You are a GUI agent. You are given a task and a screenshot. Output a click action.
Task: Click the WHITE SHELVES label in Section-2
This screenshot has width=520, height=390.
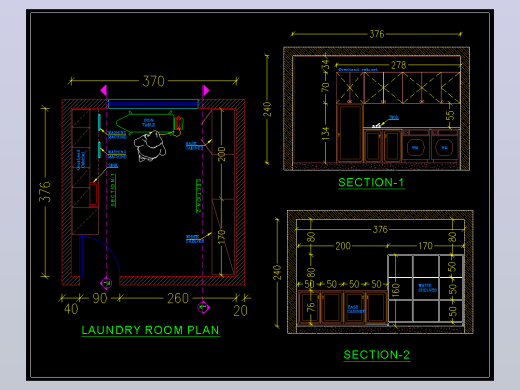(427, 288)
